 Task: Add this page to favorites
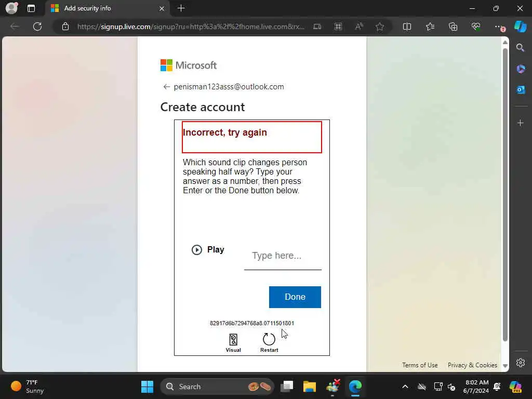tap(380, 26)
